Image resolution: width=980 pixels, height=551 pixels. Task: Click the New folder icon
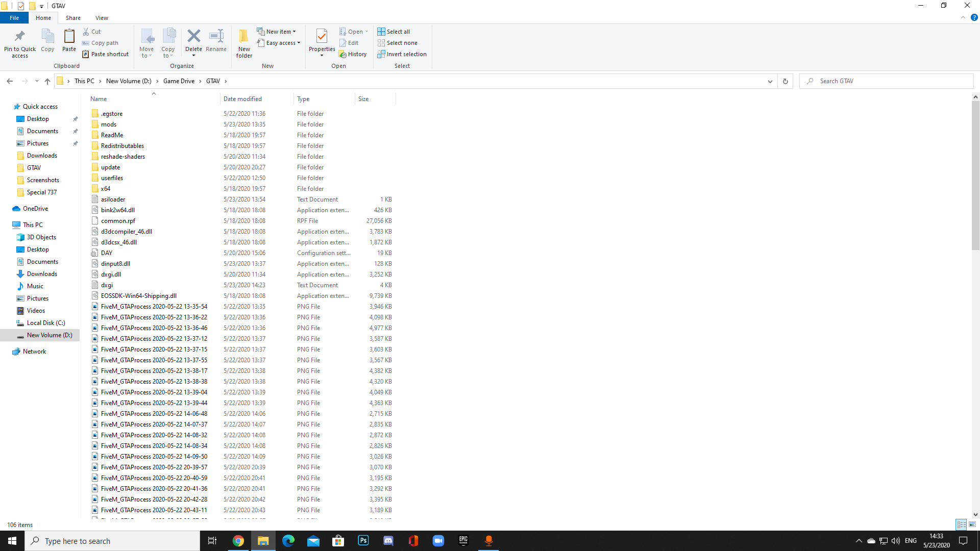tap(244, 37)
